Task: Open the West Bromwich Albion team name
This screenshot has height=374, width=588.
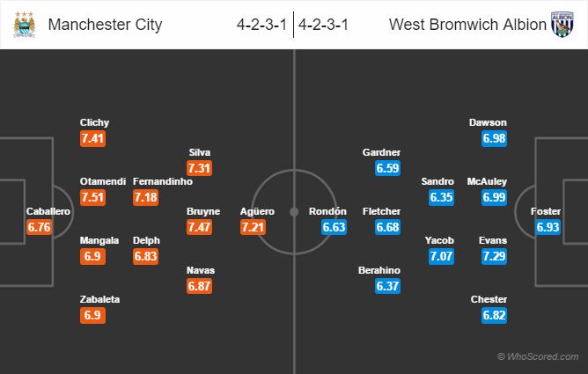Action: (x=467, y=25)
